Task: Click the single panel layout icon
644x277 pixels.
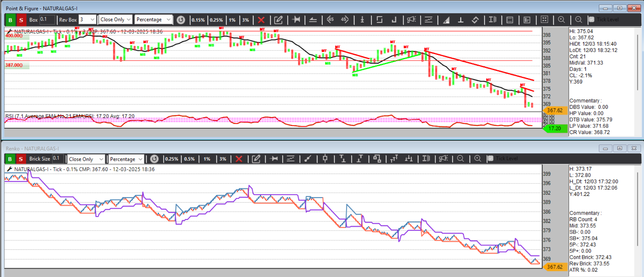Action: (x=510, y=20)
